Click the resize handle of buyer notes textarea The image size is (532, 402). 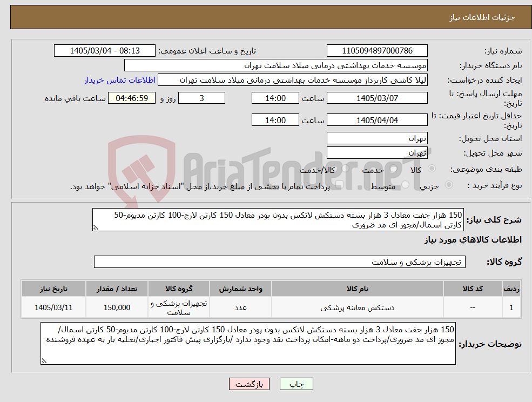[x=44, y=361]
